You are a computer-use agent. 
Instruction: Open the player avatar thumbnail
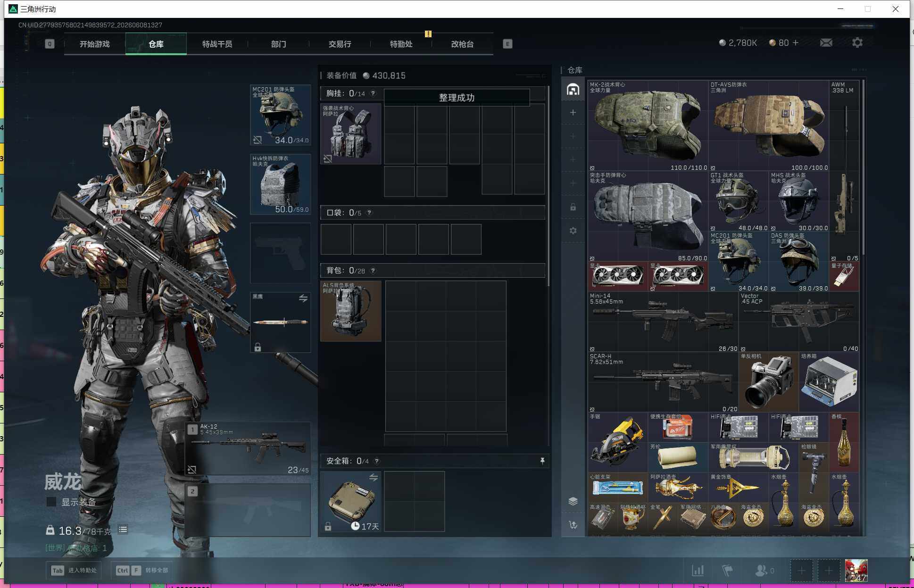[x=856, y=571]
